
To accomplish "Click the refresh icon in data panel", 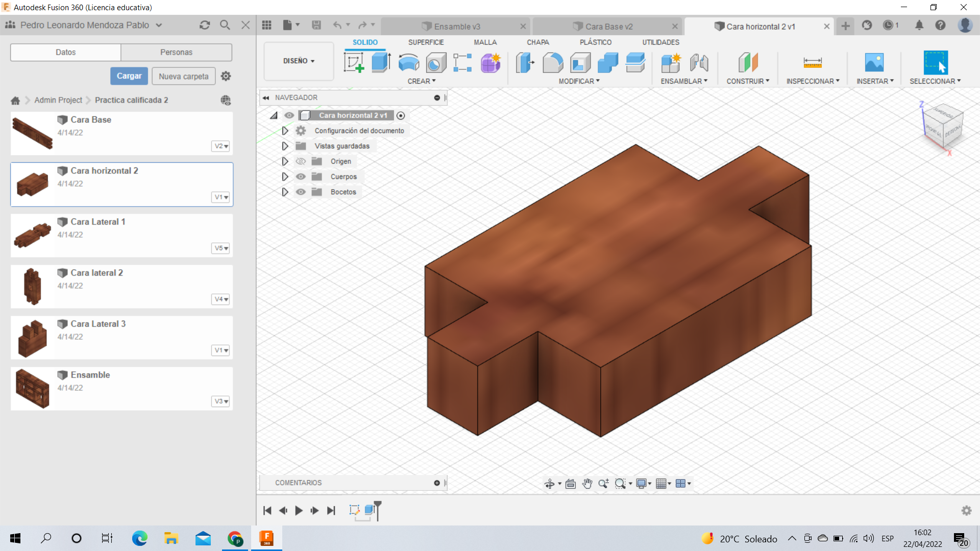I will (205, 25).
